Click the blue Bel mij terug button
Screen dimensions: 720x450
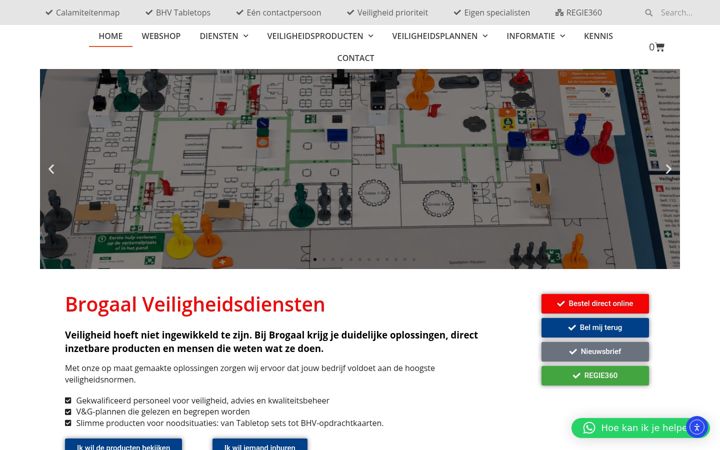tap(595, 327)
